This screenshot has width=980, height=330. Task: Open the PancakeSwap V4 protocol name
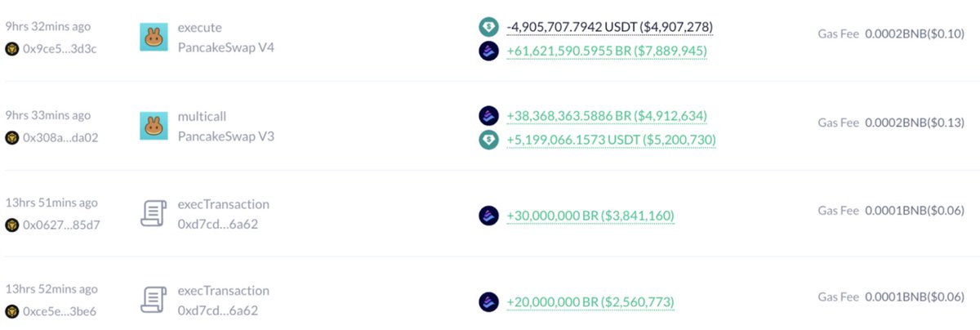[226, 47]
